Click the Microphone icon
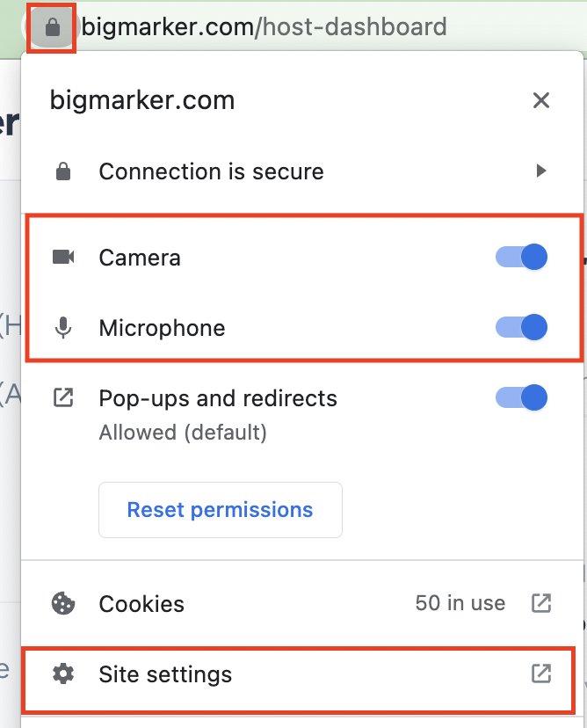Viewport: 587px width, 728px height. 62,327
